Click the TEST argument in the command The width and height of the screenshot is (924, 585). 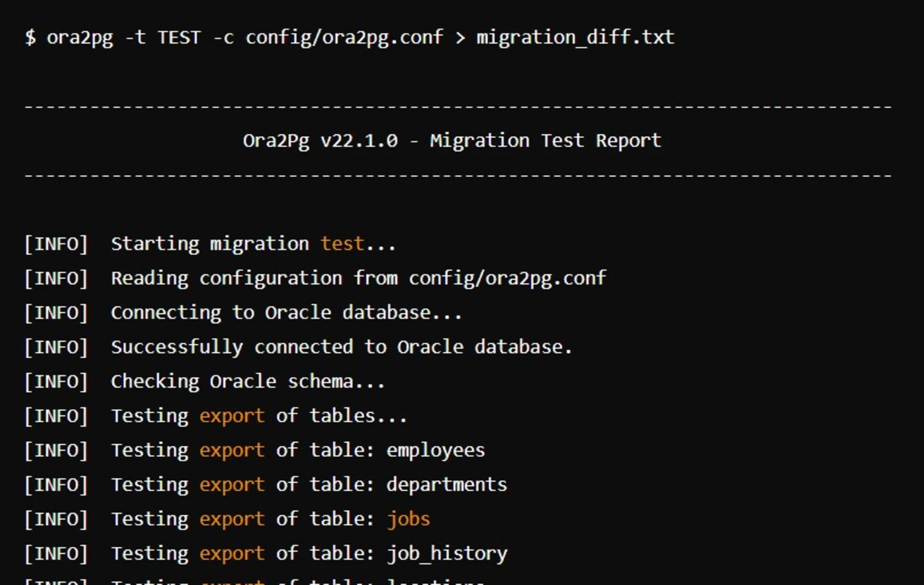(x=179, y=36)
